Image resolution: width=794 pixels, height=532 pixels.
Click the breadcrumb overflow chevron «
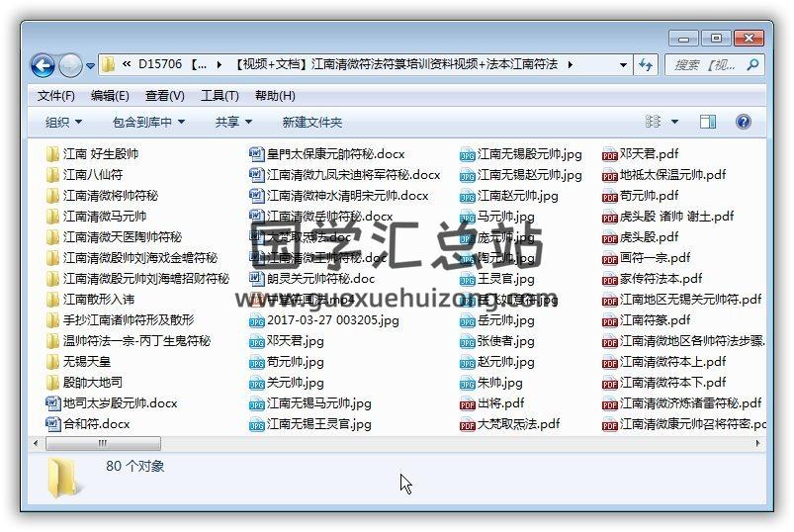coord(127,64)
